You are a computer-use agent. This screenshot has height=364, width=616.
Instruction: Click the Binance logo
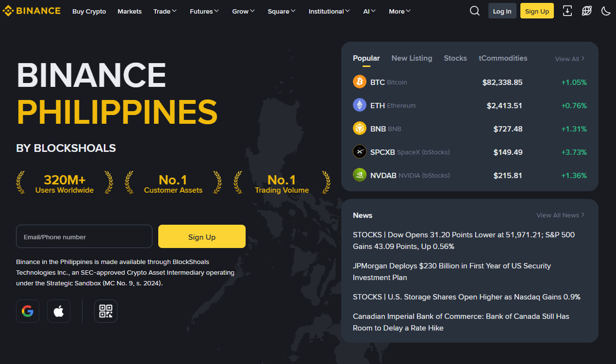click(x=32, y=11)
